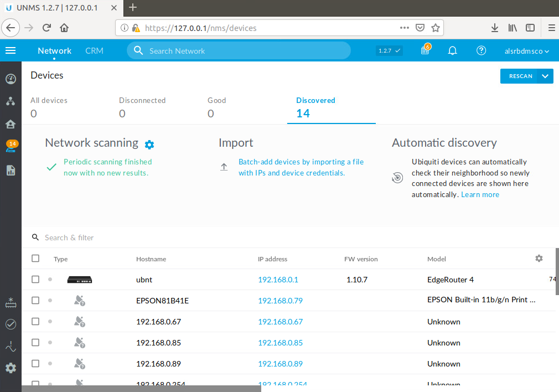Open Batch-add devices import link
Screen dimensions: 559x392
pyautogui.click(x=301, y=167)
